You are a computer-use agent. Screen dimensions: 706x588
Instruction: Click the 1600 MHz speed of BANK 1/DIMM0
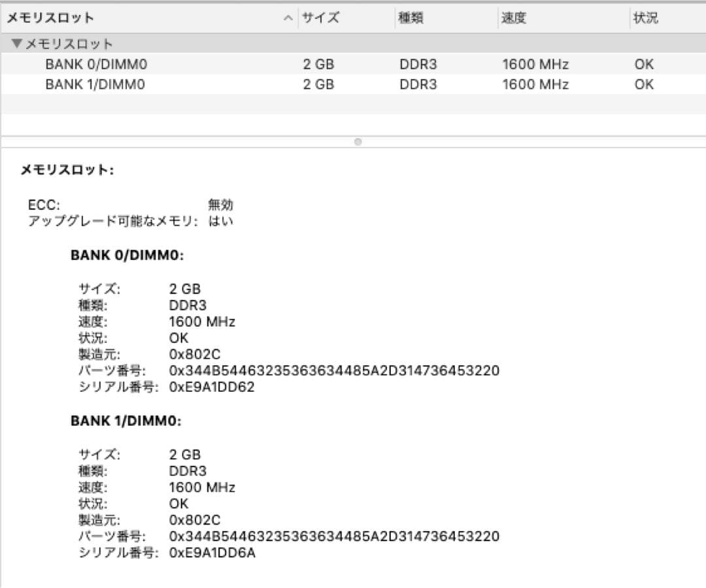coord(535,84)
